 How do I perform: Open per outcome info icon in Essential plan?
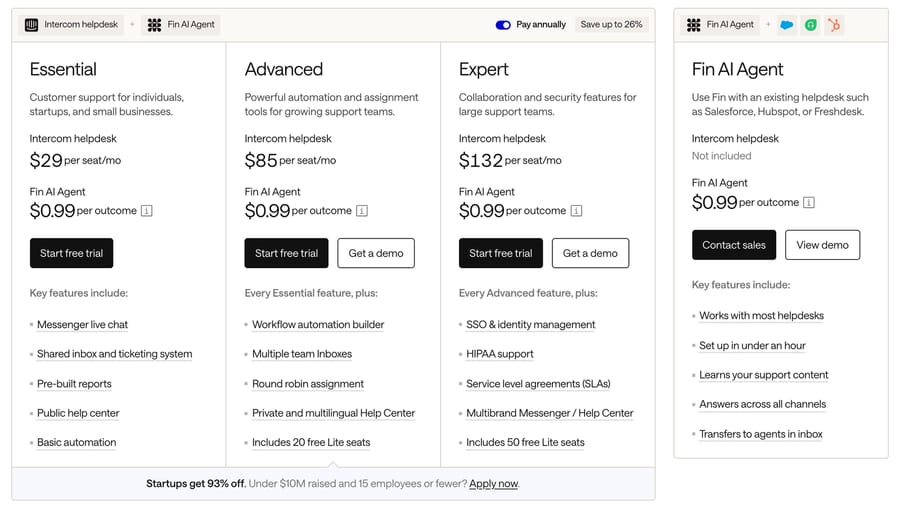147,211
